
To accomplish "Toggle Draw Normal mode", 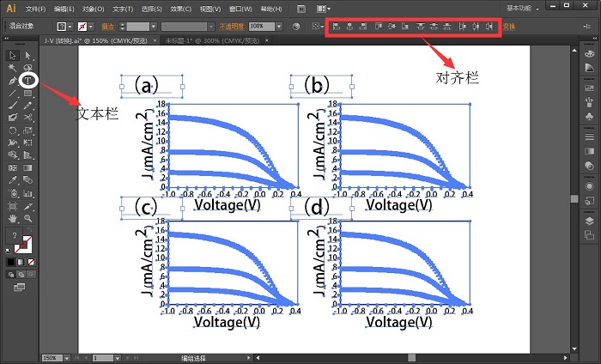I will click(x=11, y=275).
